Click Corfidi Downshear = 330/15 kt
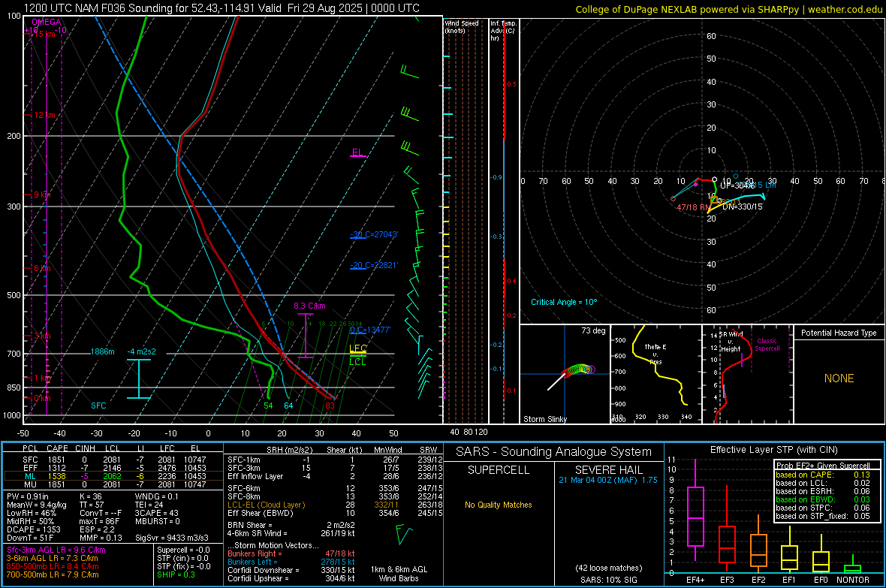This screenshot has height=588, width=886. [x=291, y=571]
